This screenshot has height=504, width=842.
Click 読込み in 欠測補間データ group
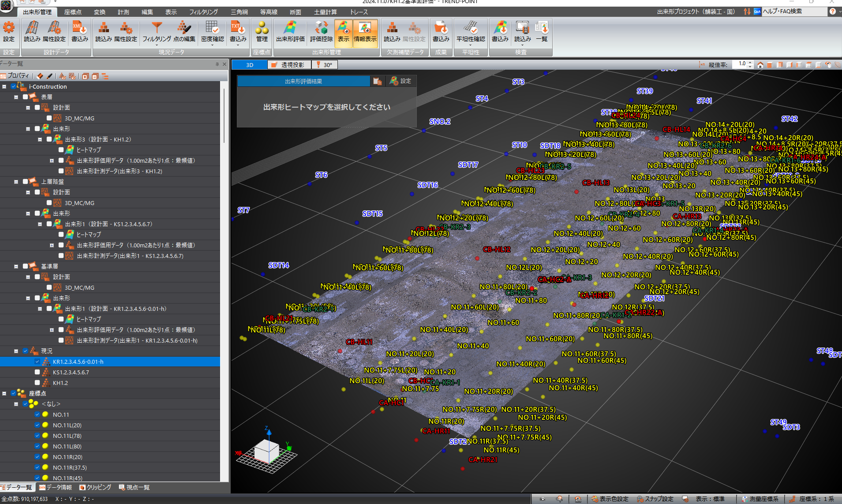tap(392, 31)
